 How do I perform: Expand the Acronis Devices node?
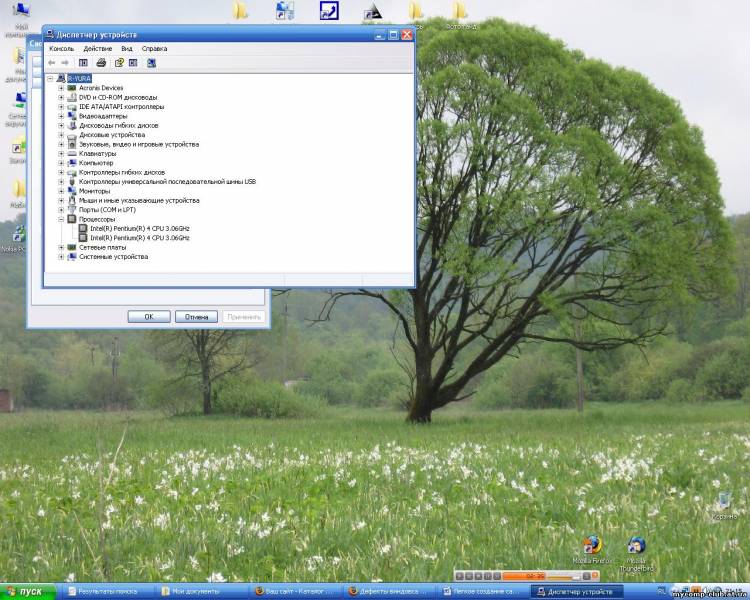tap(61, 88)
